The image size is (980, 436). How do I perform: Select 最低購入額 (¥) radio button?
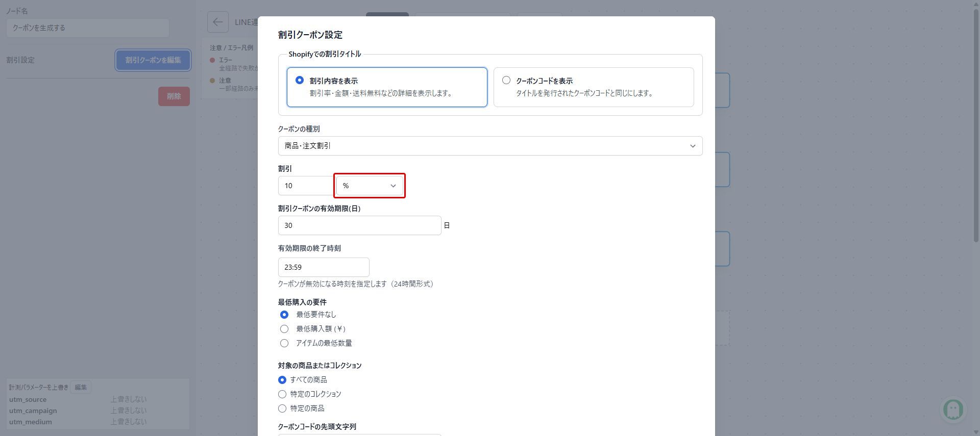click(284, 329)
